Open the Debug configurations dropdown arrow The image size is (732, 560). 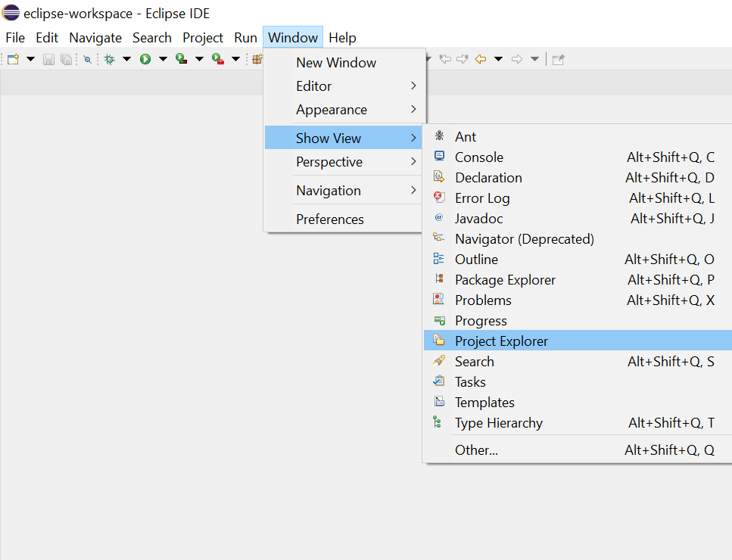(x=127, y=59)
